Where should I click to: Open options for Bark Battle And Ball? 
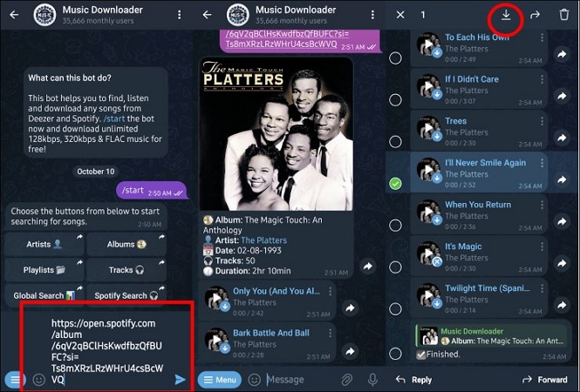tap(330, 334)
